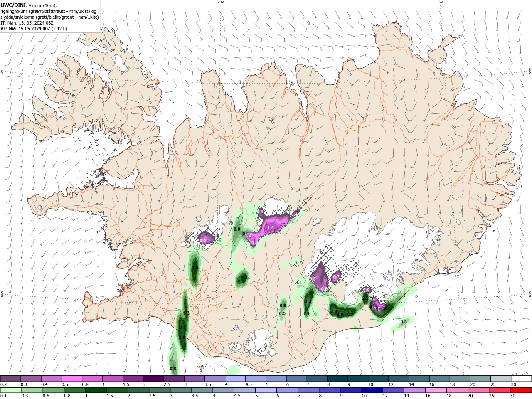Image resolution: width=532 pixels, height=399 pixels.
Task: Click the medium green 0.8–1 rain legend swatch
Action: [74, 390]
